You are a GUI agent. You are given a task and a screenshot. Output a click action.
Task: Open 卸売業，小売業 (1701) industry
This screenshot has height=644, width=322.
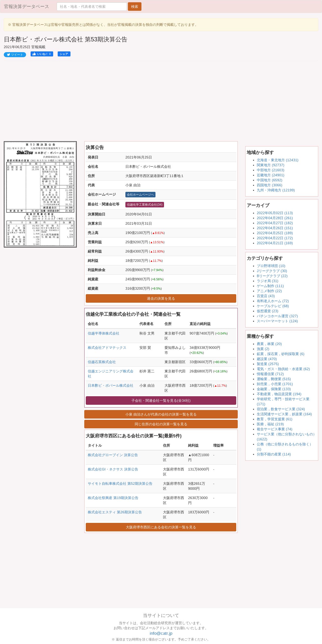275,384
